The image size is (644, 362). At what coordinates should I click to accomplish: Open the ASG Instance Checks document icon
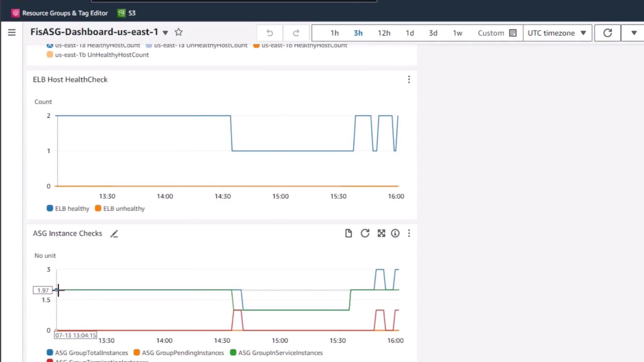click(x=348, y=233)
